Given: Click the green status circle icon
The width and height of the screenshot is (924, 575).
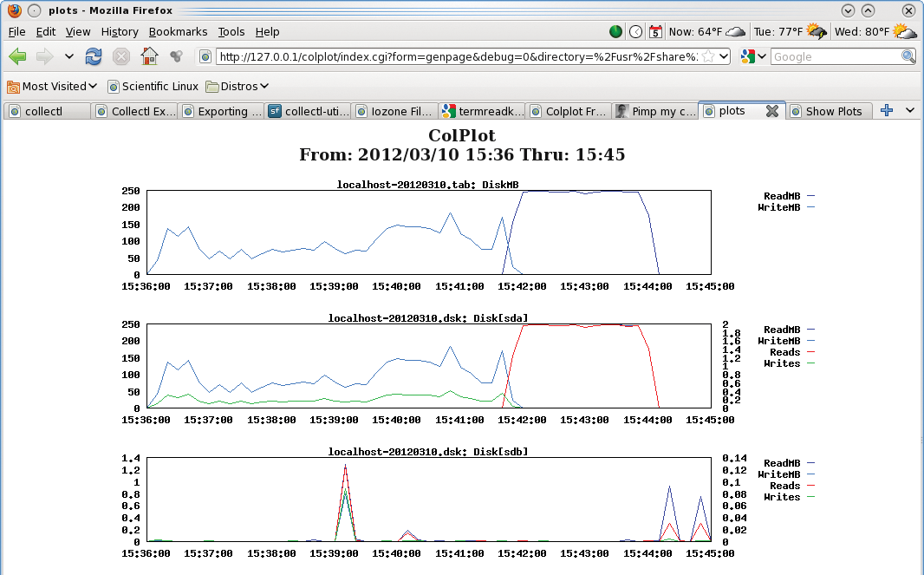Looking at the screenshot, I should pyautogui.click(x=616, y=30).
